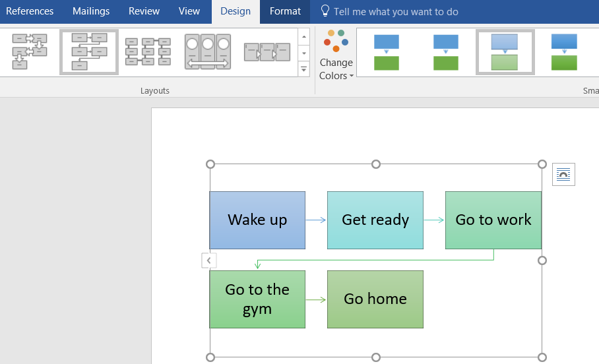Open the text pane using left arrow tab

[x=208, y=260]
